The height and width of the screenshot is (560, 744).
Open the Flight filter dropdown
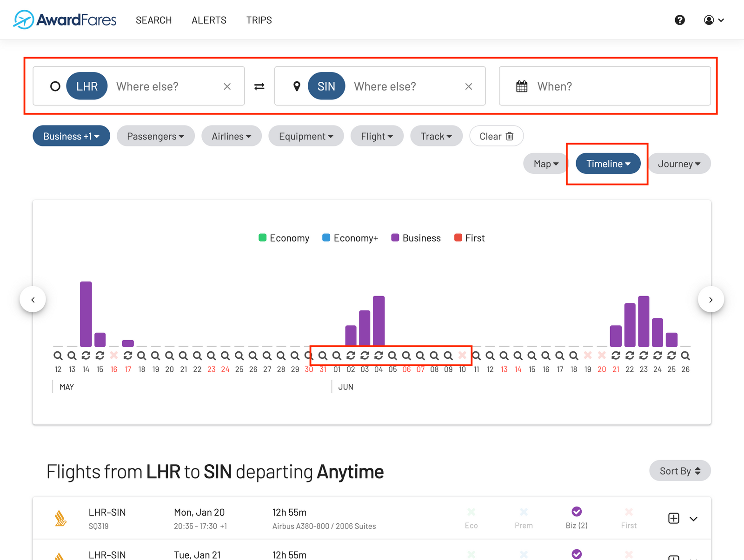pyautogui.click(x=377, y=136)
